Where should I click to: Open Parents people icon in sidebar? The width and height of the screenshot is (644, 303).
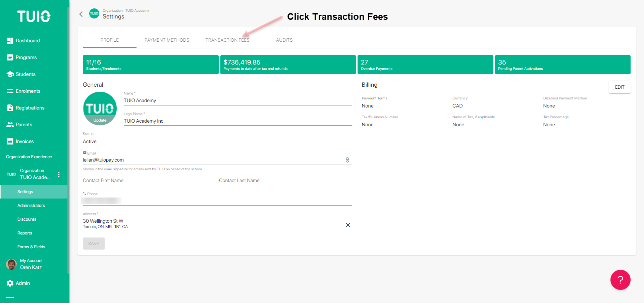tap(10, 125)
